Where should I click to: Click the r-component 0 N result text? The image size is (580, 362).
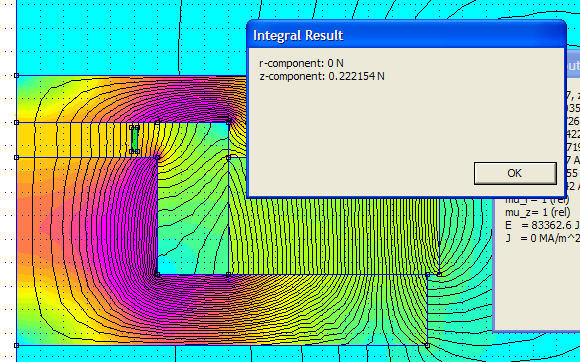click(301, 63)
